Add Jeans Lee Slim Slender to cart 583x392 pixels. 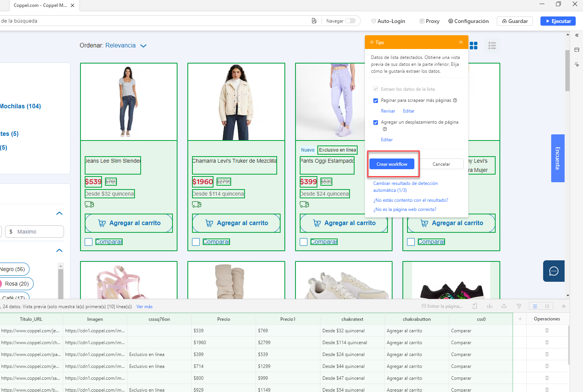click(x=129, y=223)
